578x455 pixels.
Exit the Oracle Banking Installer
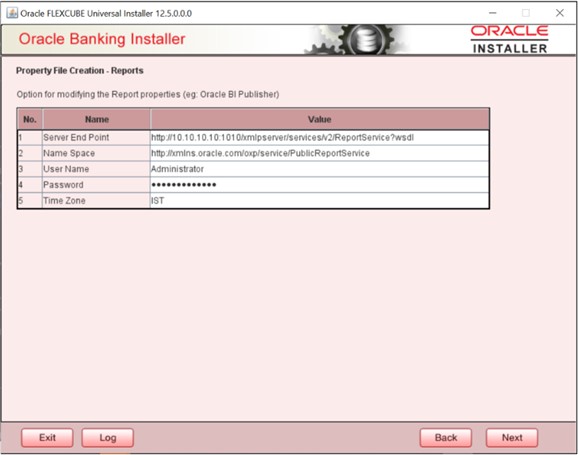click(x=47, y=437)
